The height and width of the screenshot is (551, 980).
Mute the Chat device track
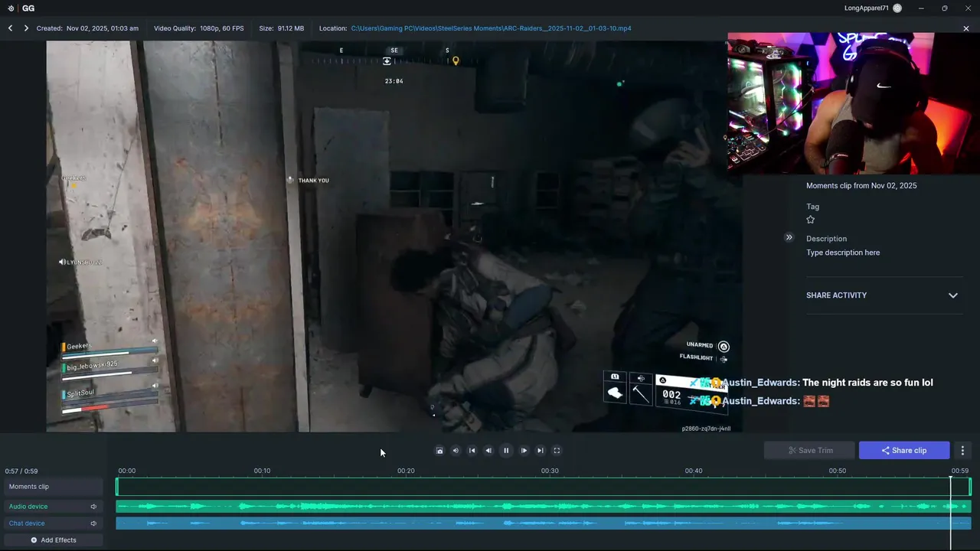(x=93, y=523)
